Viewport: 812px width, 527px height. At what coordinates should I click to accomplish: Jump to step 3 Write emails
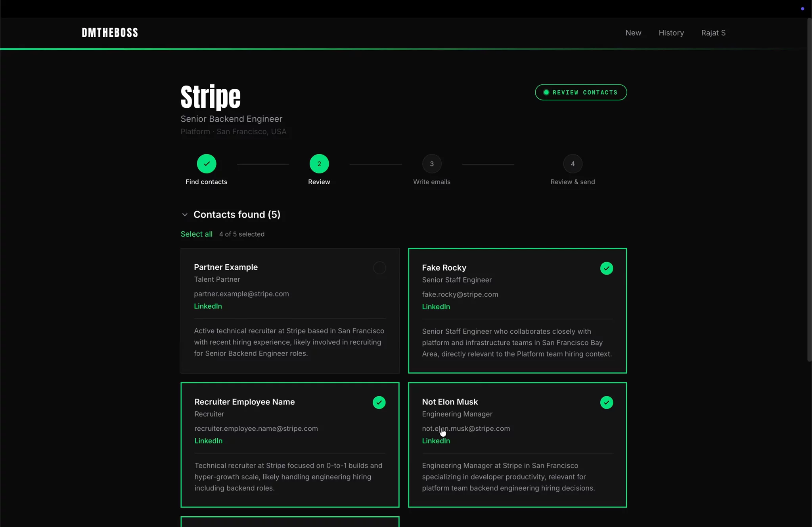432,164
